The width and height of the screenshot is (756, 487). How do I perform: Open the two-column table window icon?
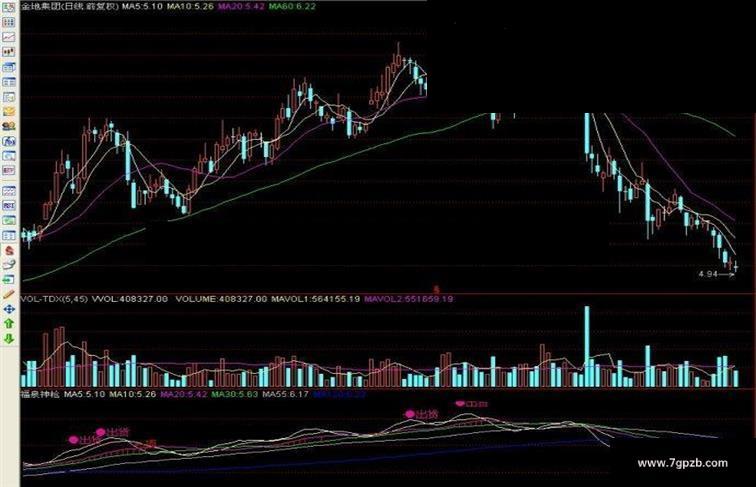[x=9, y=82]
